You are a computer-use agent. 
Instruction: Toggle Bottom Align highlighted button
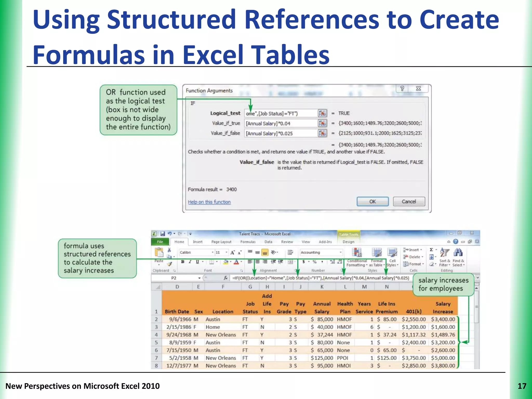pyautogui.click(x=265, y=252)
